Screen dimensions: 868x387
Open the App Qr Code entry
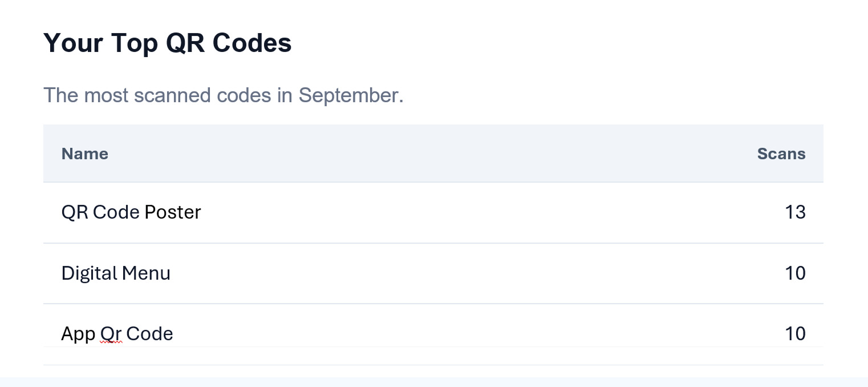coord(116,333)
